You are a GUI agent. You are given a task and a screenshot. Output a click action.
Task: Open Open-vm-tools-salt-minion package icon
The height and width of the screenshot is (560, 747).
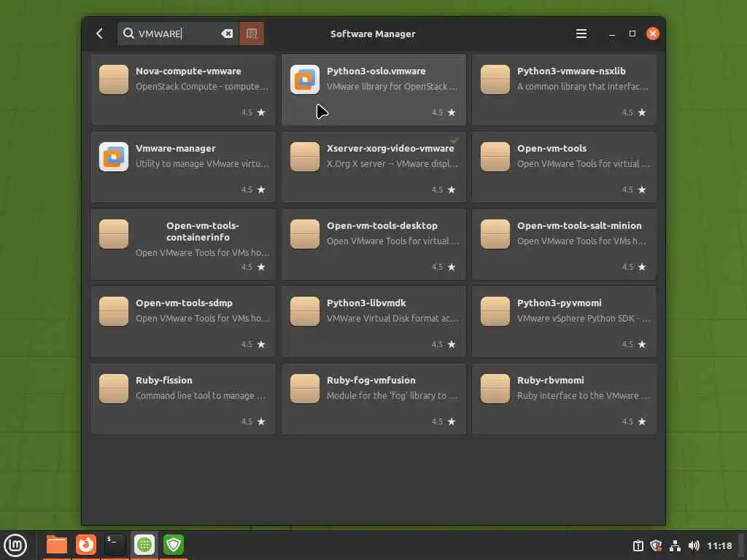[x=495, y=234]
